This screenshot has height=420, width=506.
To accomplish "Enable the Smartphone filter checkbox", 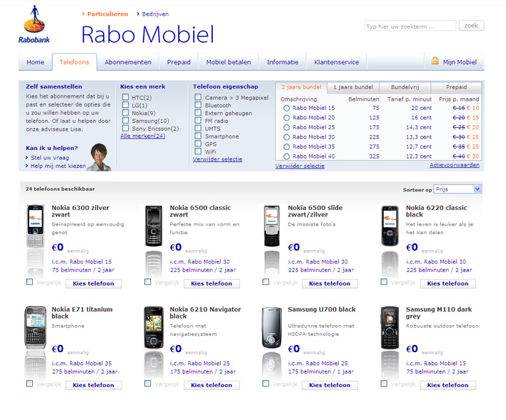I will 198,136.
